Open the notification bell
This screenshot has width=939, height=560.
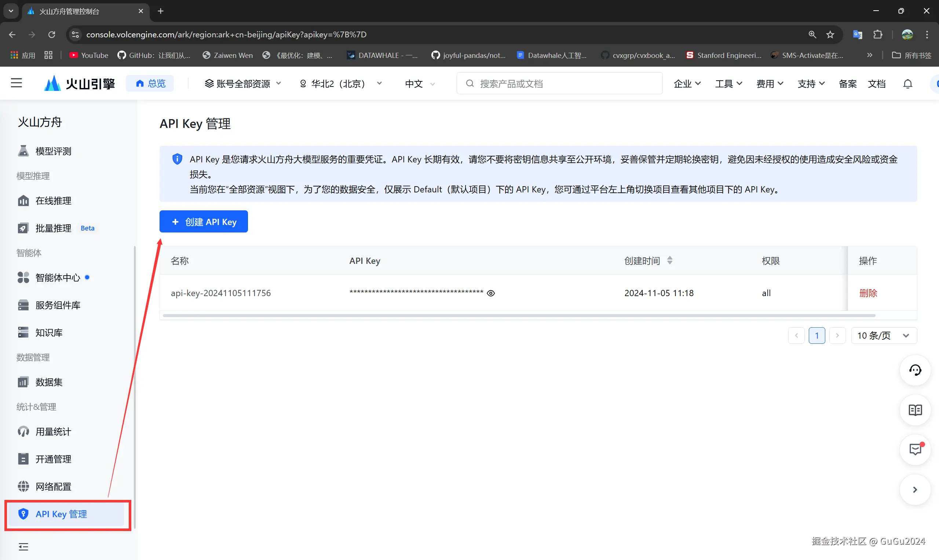908,84
